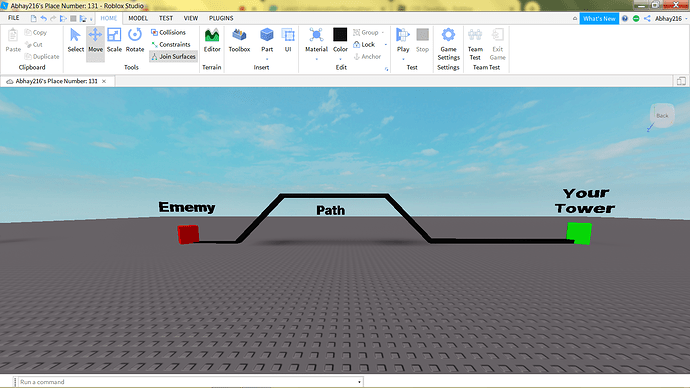Expand the Material dropdown arrow
This screenshot has height=388, width=690.
tap(316, 59)
